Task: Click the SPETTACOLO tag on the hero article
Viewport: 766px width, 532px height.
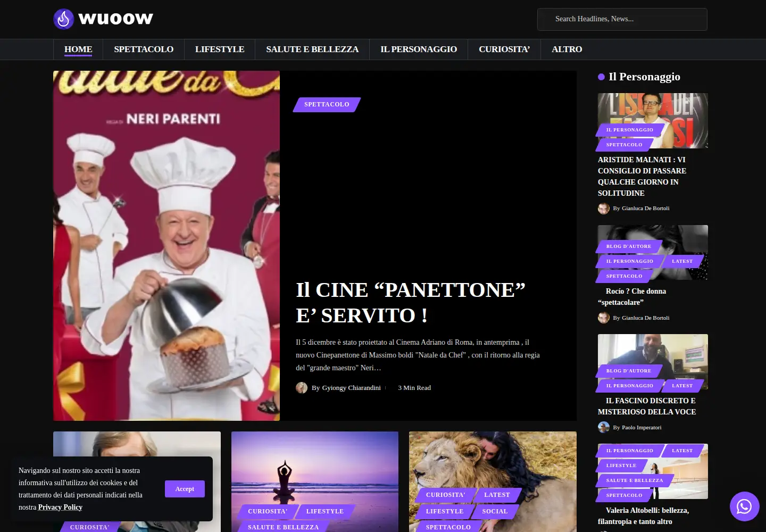Action: [327, 105]
